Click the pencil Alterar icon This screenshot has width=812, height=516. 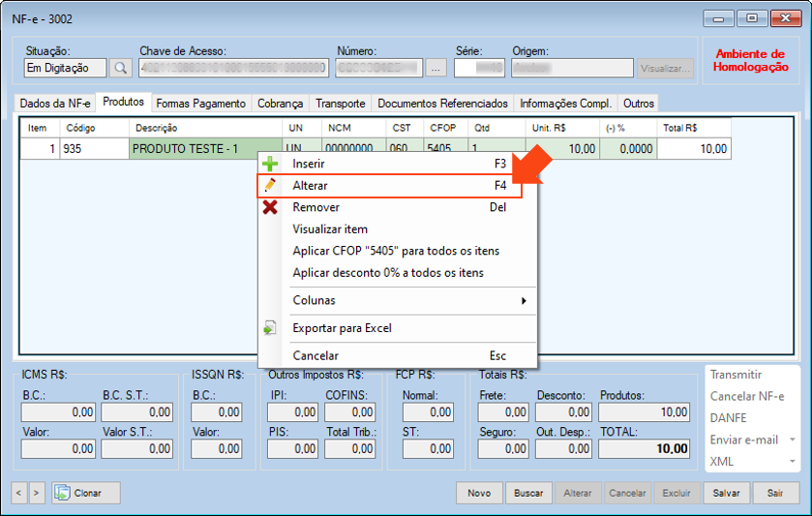[271, 185]
